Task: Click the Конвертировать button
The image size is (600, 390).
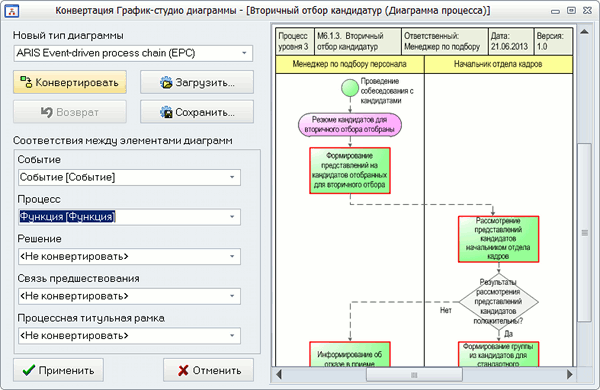Action: tap(70, 82)
